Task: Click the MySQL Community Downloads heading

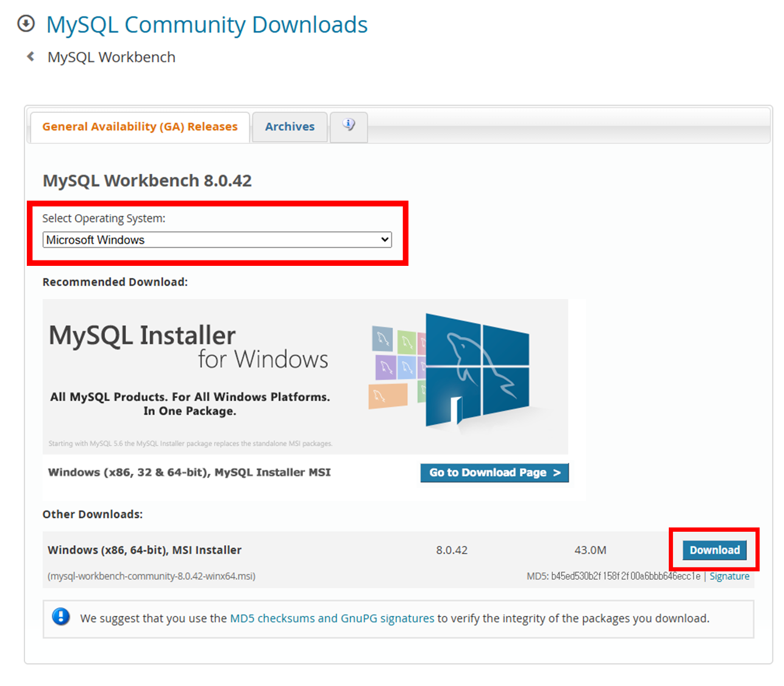Action: click(207, 25)
